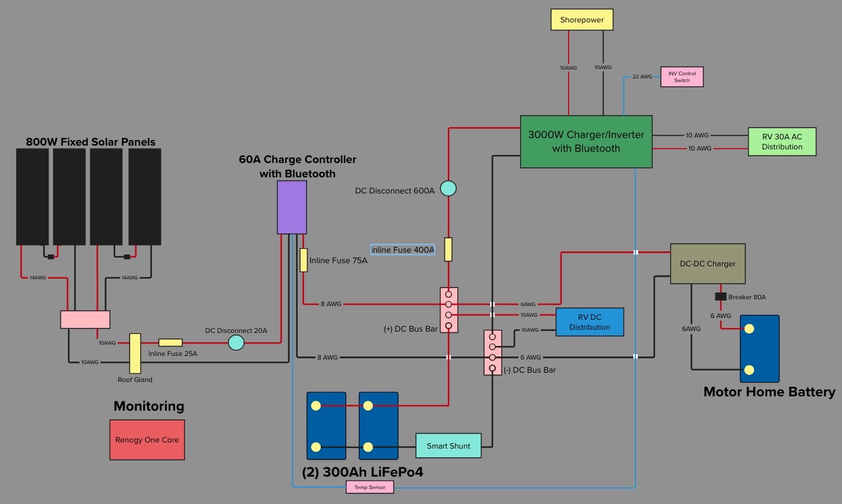Click the 60A Charge Controller with Bluetooth title
This screenshot has height=504, width=842.
point(298,166)
